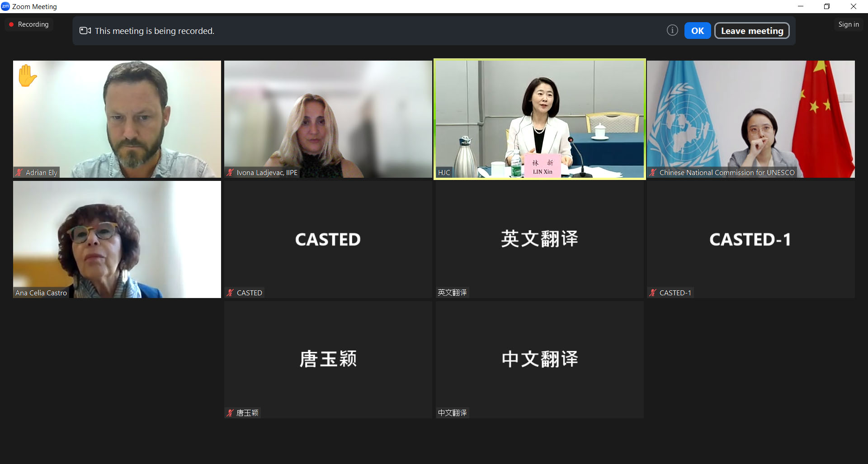Click the Sign in button

tap(848, 24)
